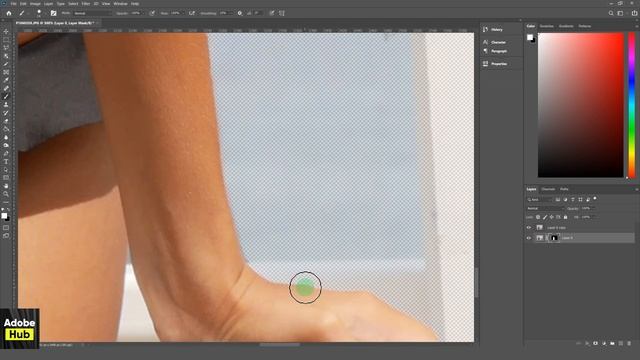Select the Clone Stamp tool

pos(6,105)
